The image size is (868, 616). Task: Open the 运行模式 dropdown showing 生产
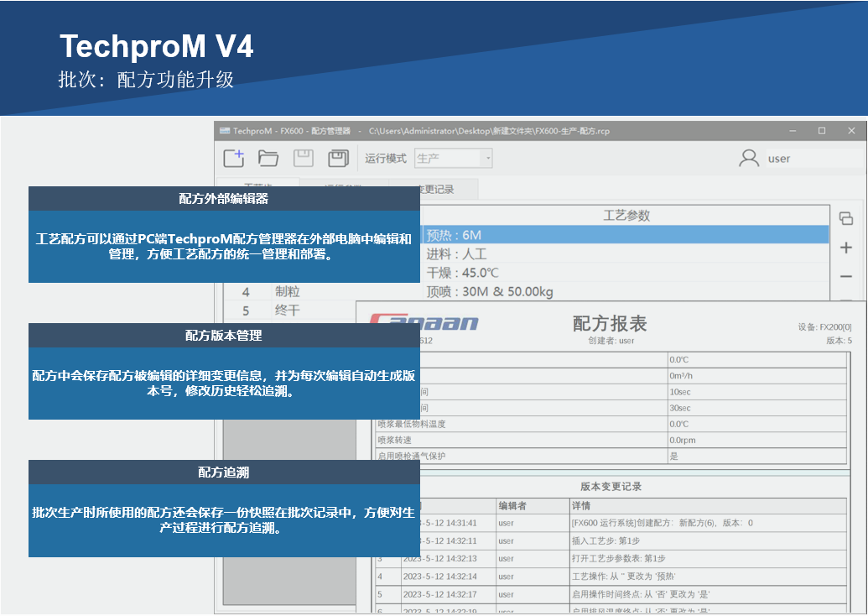click(x=453, y=159)
